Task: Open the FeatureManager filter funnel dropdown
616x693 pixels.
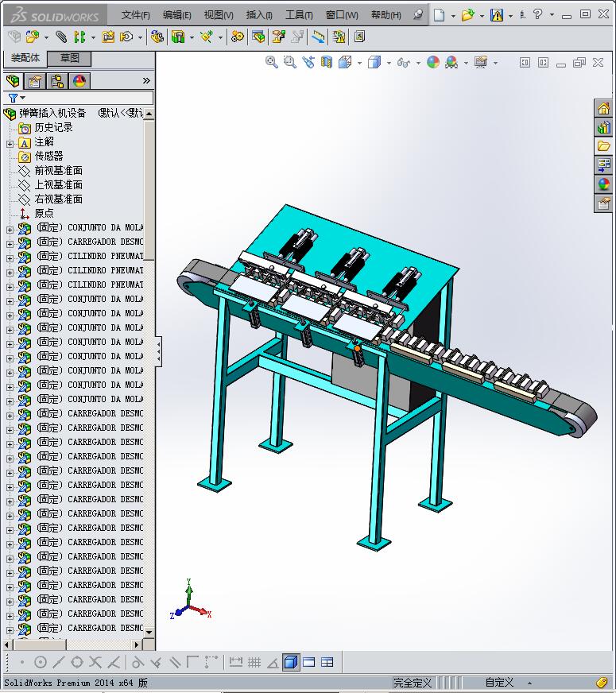Action: coord(23,98)
